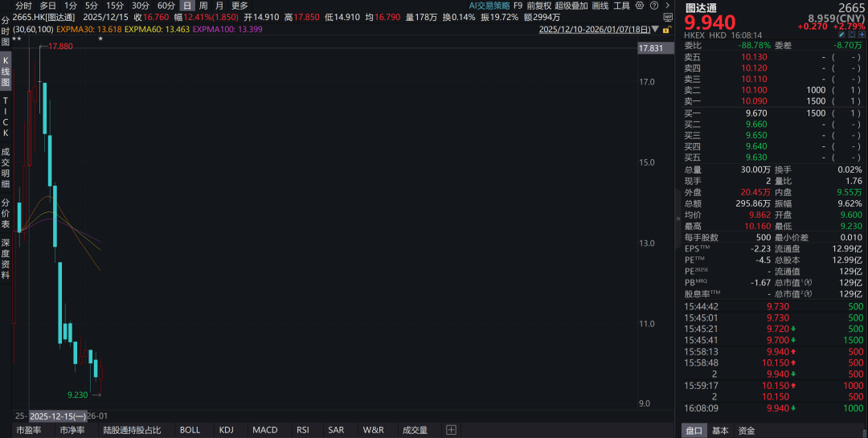
Task: Click the 2025-12-15(一) date axis marker
Action: [x=57, y=416]
